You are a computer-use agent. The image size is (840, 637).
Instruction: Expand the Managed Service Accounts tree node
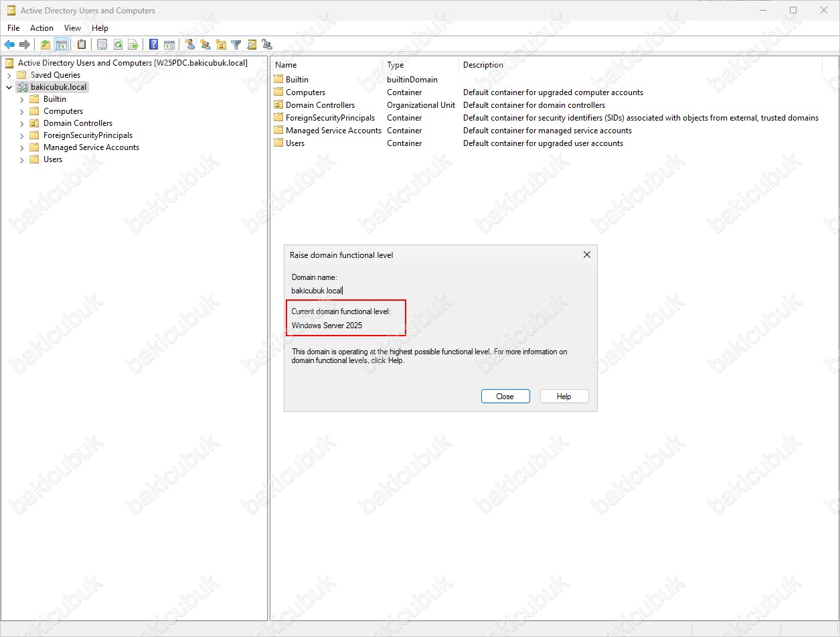[x=21, y=147]
